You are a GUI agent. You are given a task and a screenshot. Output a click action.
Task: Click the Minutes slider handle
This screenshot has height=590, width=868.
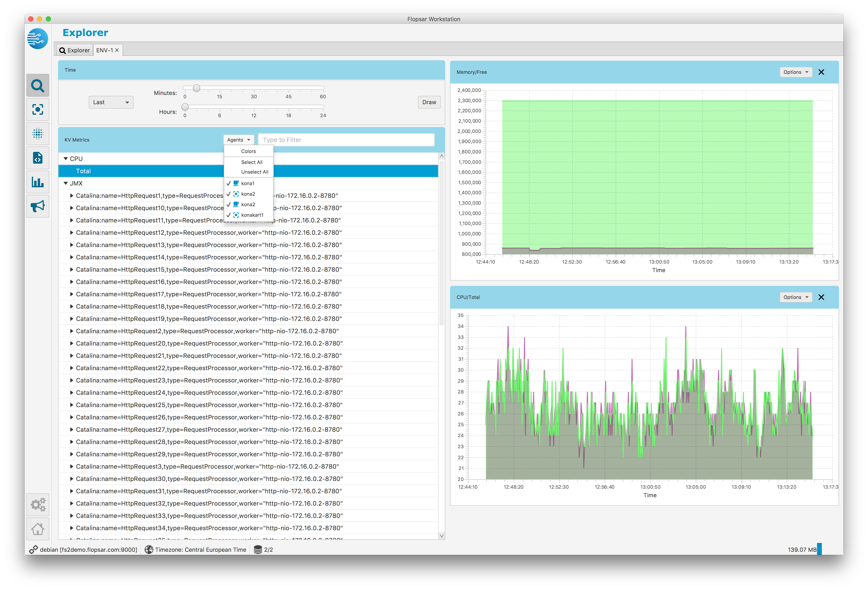196,88
